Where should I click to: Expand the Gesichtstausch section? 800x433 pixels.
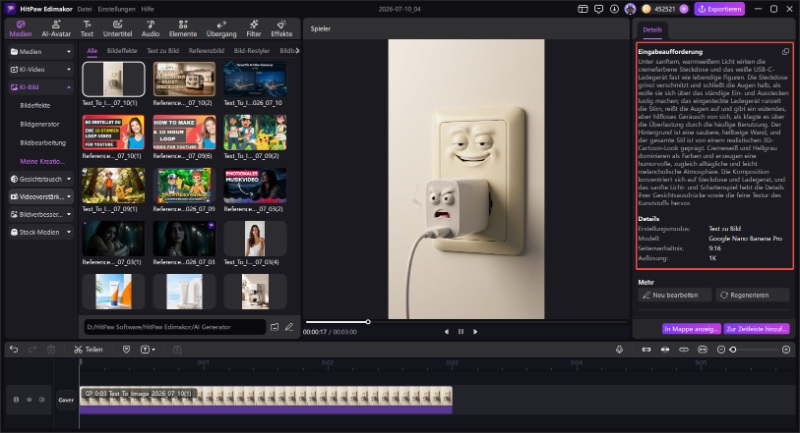[x=41, y=179]
